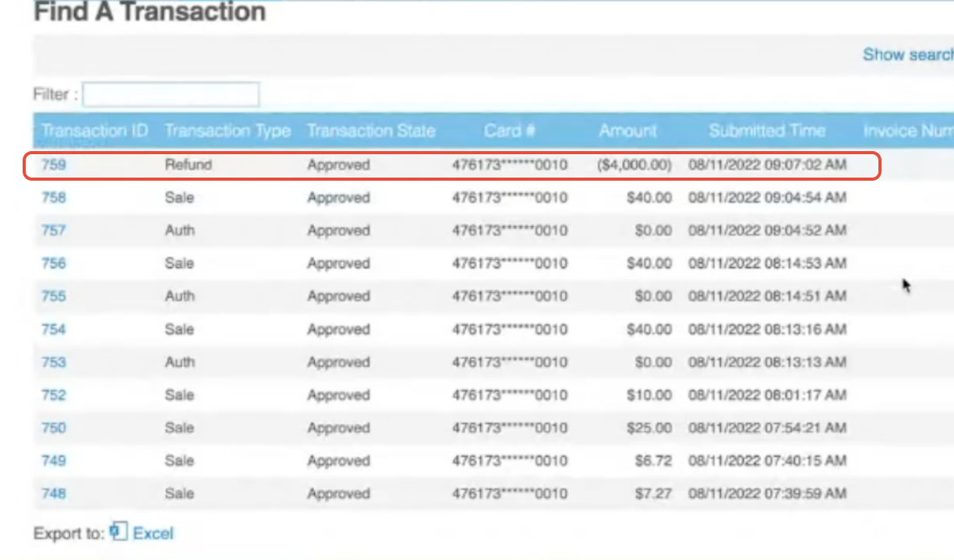Viewport: 954px width, 560px height.
Task: Sort by Transaction ID column header
Action: coord(94,131)
